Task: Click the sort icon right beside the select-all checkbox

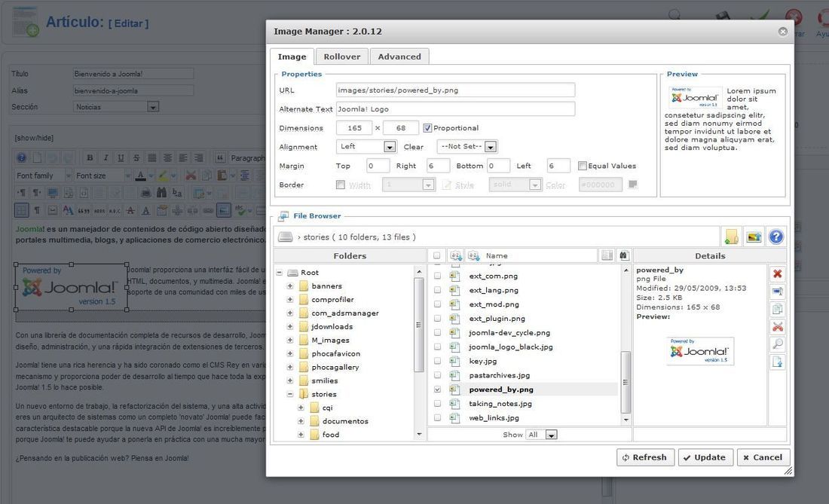Action: click(455, 255)
